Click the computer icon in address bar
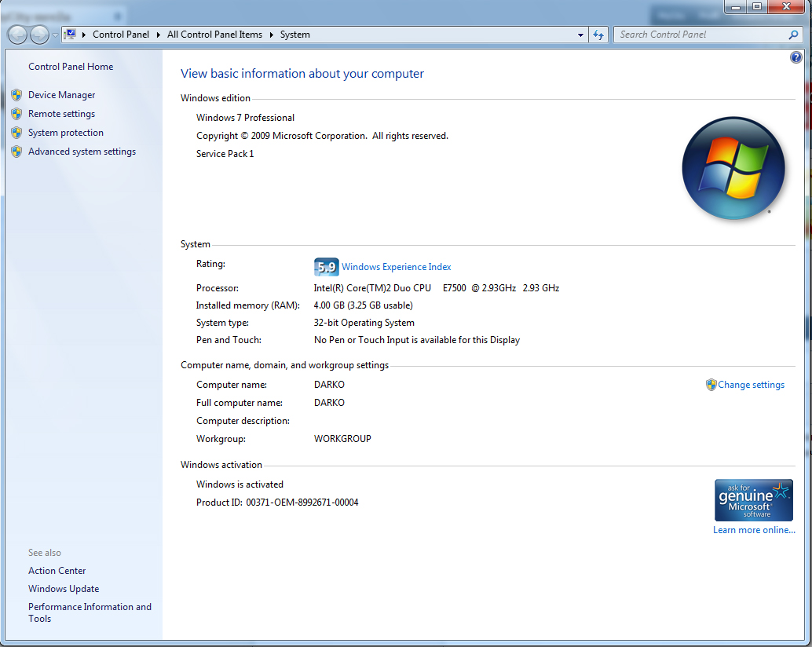This screenshot has width=812, height=647. tap(70, 35)
